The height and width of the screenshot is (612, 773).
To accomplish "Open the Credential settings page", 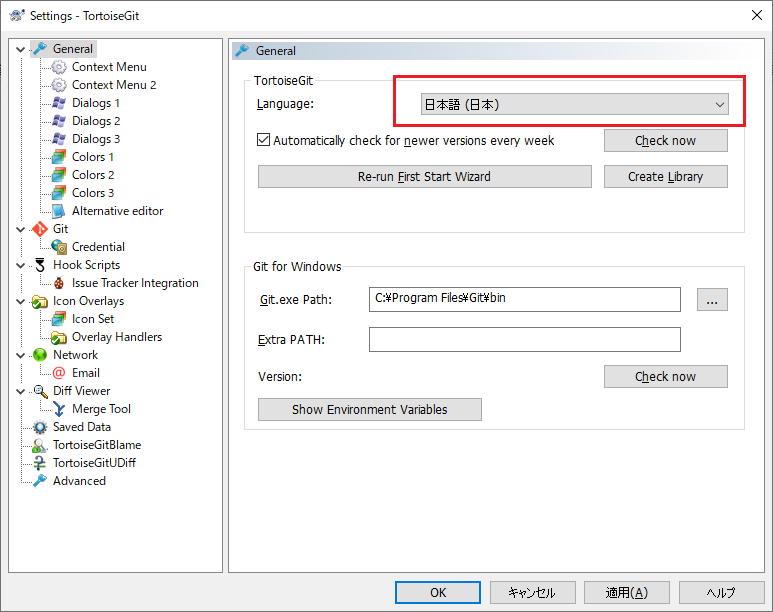I will point(98,247).
